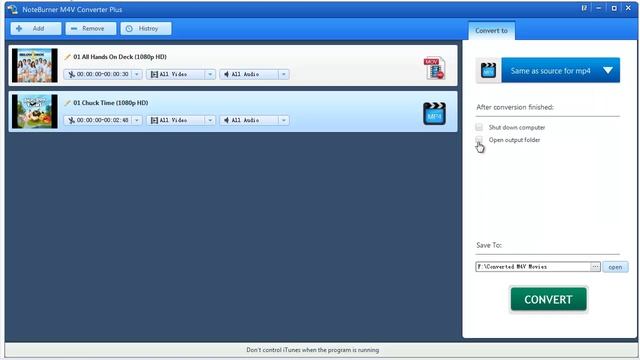
Task: Switch to the Convert to tab
Action: [x=491, y=31]
